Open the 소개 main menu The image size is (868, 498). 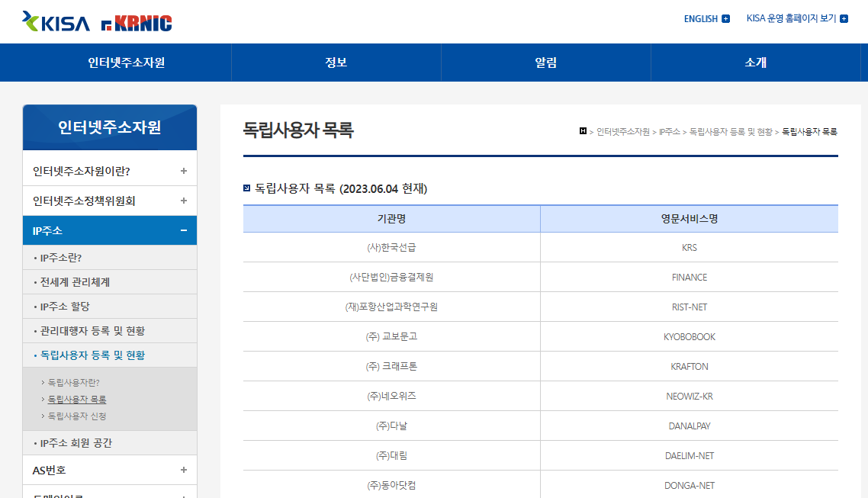[756, 63]
